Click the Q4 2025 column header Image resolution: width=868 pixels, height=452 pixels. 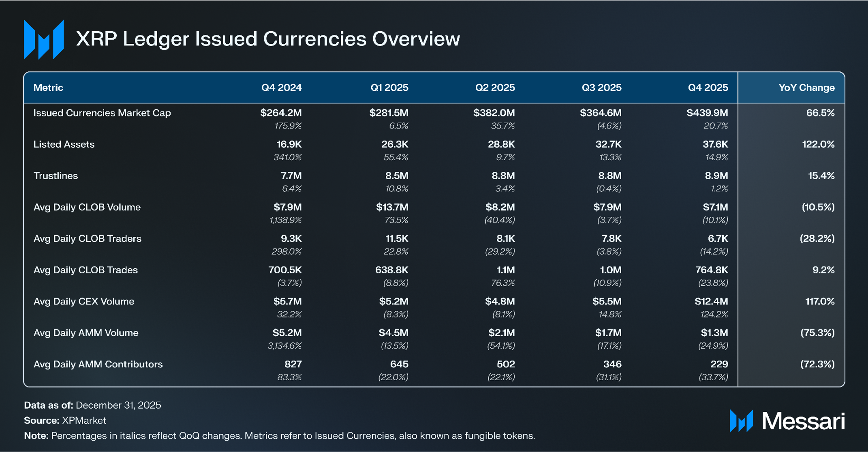[708, 88]
